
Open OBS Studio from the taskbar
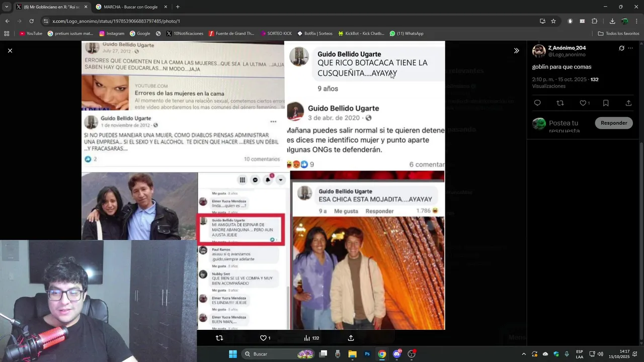point(412,354)
